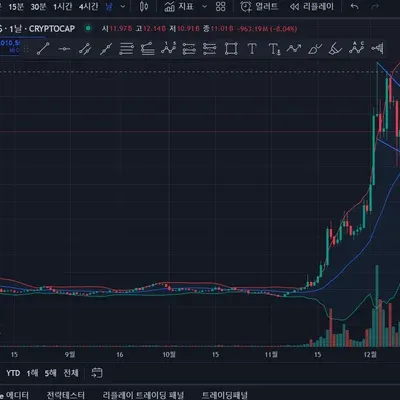Redo the chart action

click(x=375, y=7)
